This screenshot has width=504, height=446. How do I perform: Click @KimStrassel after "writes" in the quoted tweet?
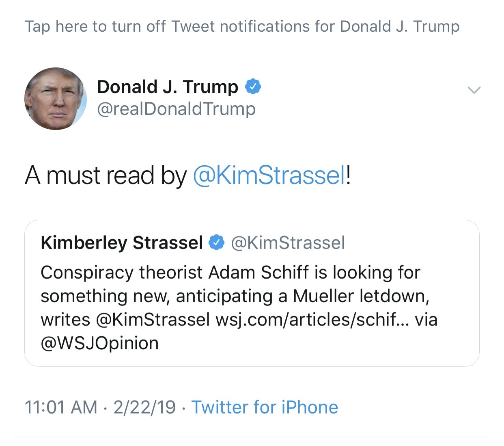point(153,319)
